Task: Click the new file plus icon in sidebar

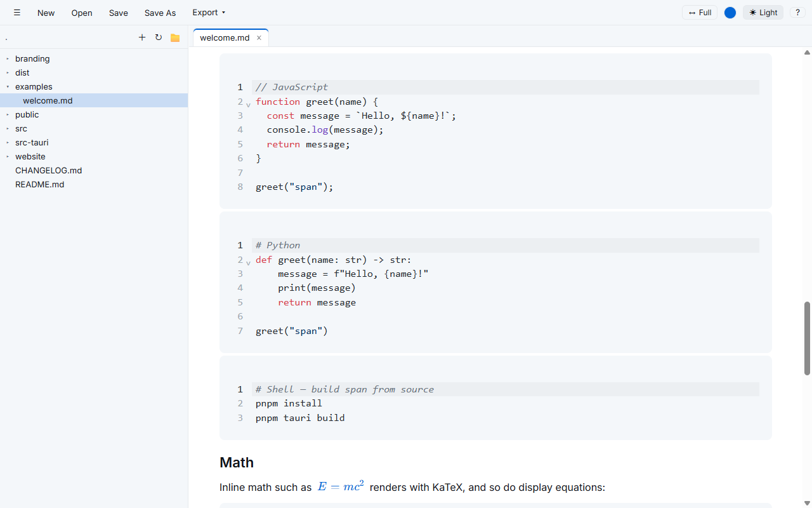Action: point(142,37)
